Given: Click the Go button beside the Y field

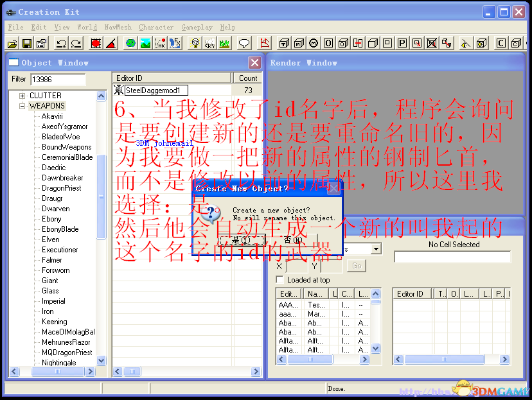Looking at the screenshot, I should coord(357,266).
